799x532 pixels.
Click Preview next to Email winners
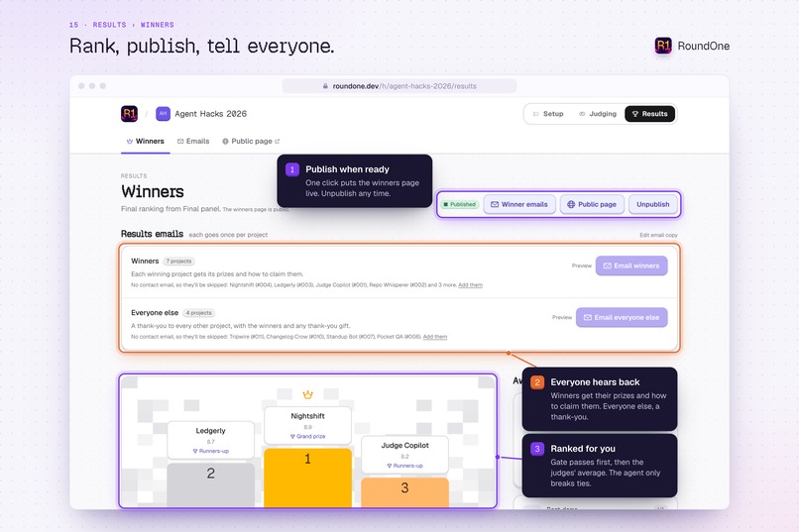[x=582, y=266]
